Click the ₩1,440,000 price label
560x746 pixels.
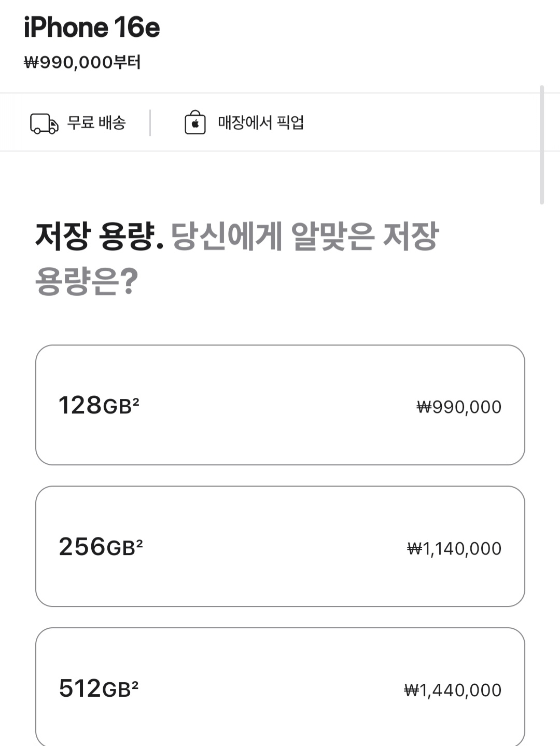[x=453, y=690]
